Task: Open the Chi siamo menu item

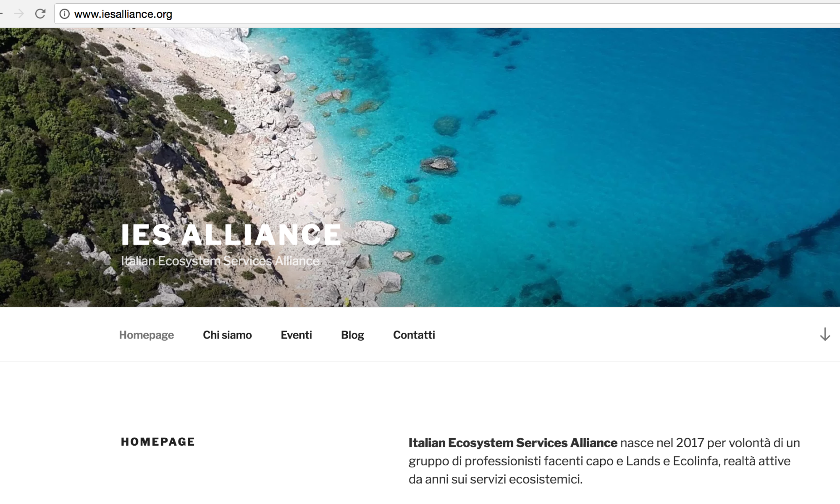Action: tap(227, 335)
